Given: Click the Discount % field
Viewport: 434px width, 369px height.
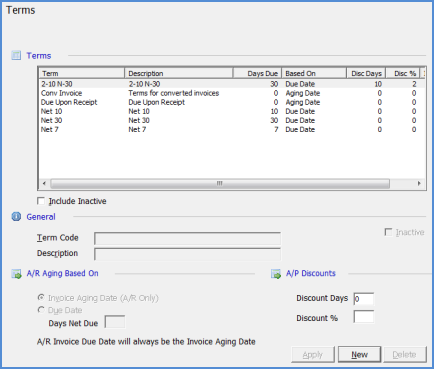Looking at the screenshot, I should tap(364, 317).
